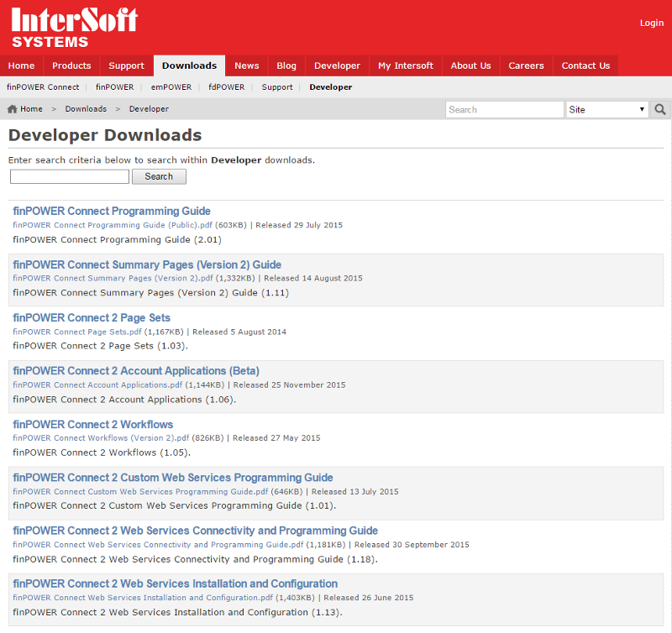Download finPOWER Connect Page Sets.pdf
The height and width of the screenshot is (633, 672).
pos(77,332)
